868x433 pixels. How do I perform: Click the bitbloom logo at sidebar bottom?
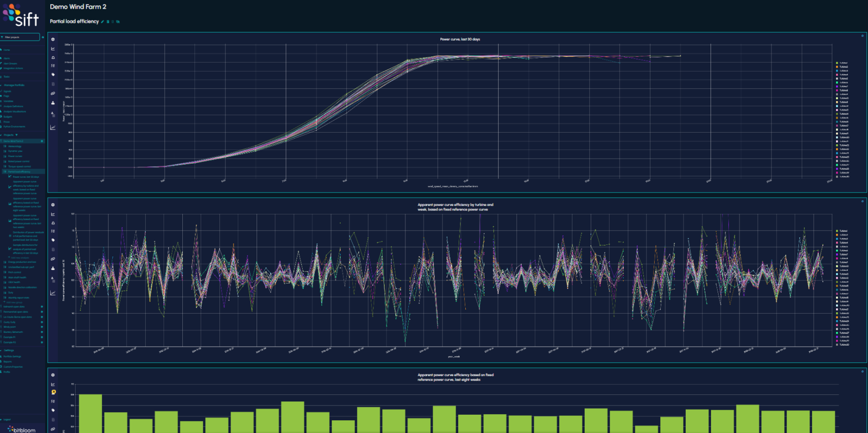click(21, 429)
